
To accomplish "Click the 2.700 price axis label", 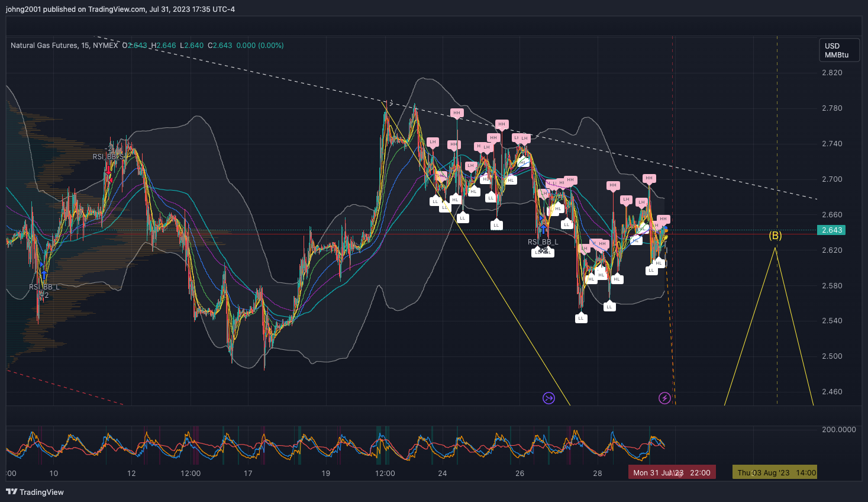I will (x=832, y=179).
